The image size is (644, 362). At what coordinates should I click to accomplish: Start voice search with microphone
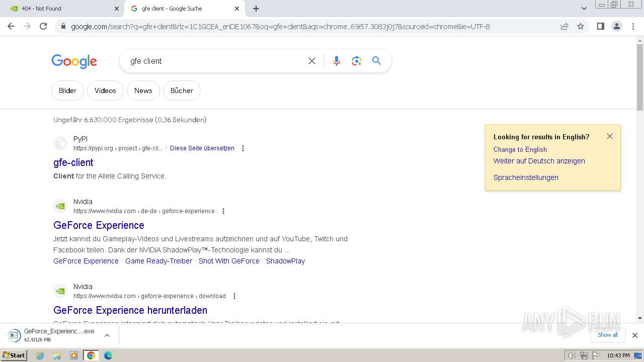point(337,61)
